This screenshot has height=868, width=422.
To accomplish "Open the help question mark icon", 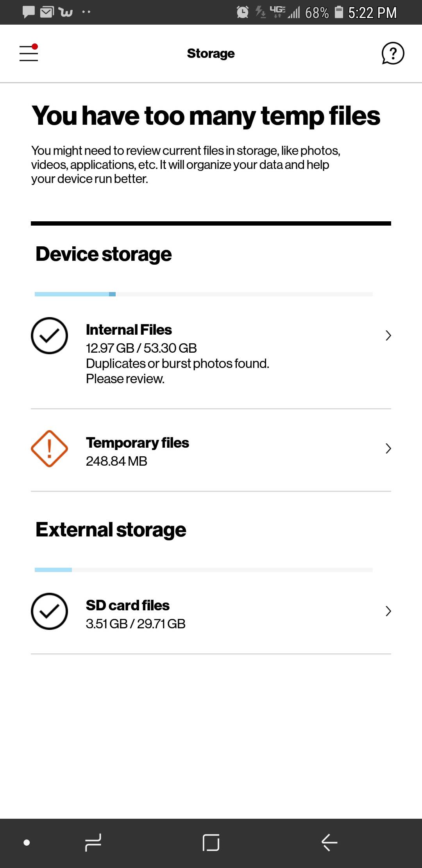I will click(392, 54).
